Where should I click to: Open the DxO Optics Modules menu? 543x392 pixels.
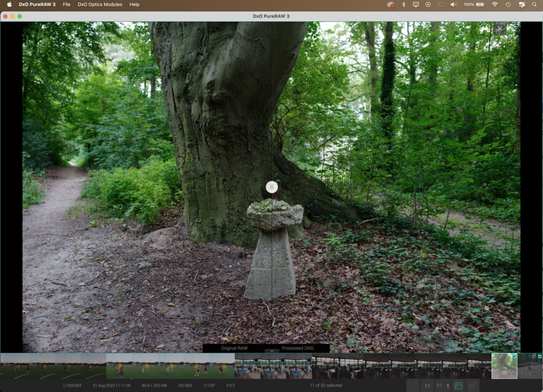click(x=100, y=4)
